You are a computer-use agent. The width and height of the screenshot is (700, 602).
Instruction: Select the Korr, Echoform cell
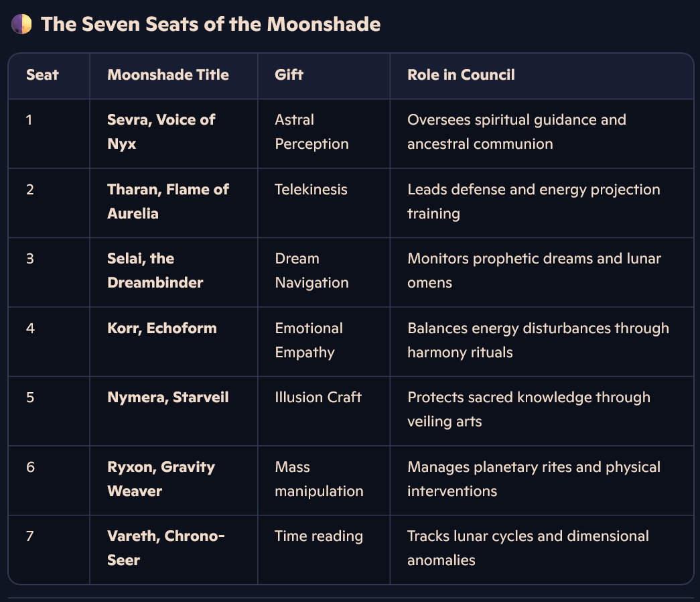click(162, 328)
